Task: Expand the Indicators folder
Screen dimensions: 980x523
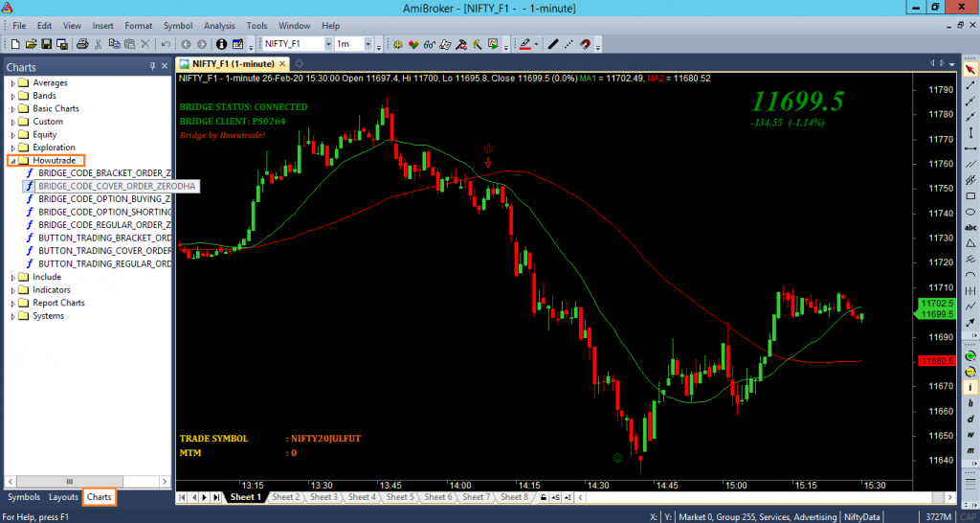Action: coord(12,290)
